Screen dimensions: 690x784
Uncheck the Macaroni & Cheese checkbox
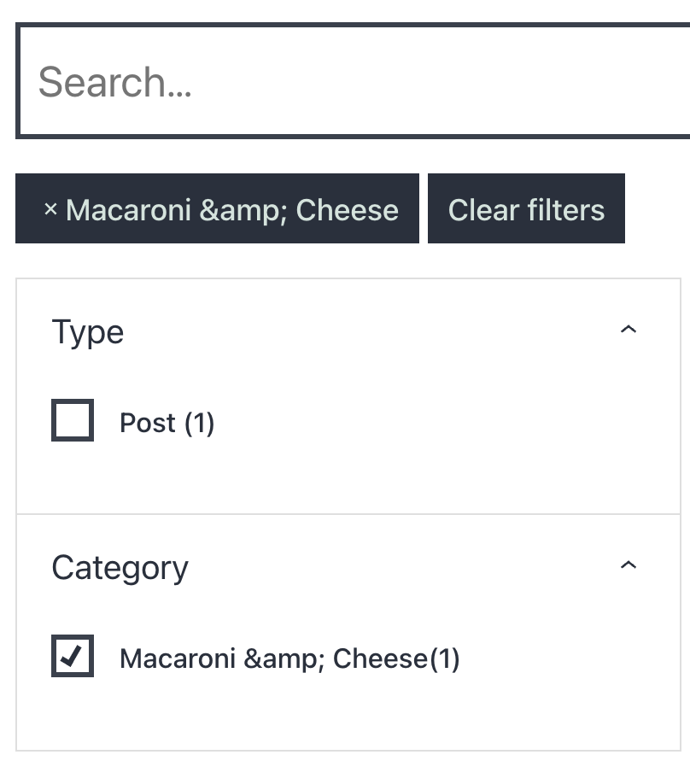[x=73, y=657]
